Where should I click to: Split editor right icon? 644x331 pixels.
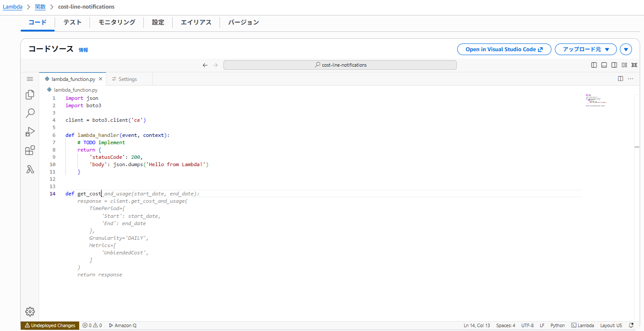pos(620,79)
